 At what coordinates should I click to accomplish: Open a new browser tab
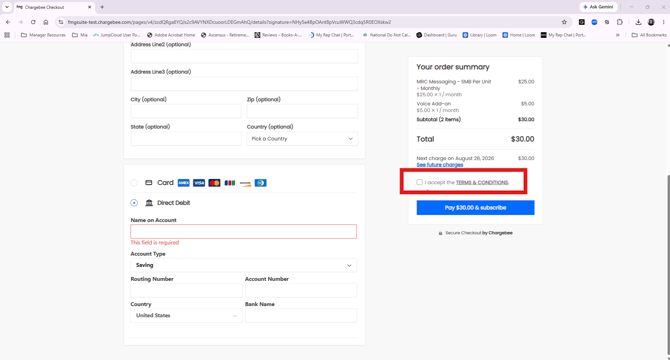pyautogui.click(x=102, y=7)
